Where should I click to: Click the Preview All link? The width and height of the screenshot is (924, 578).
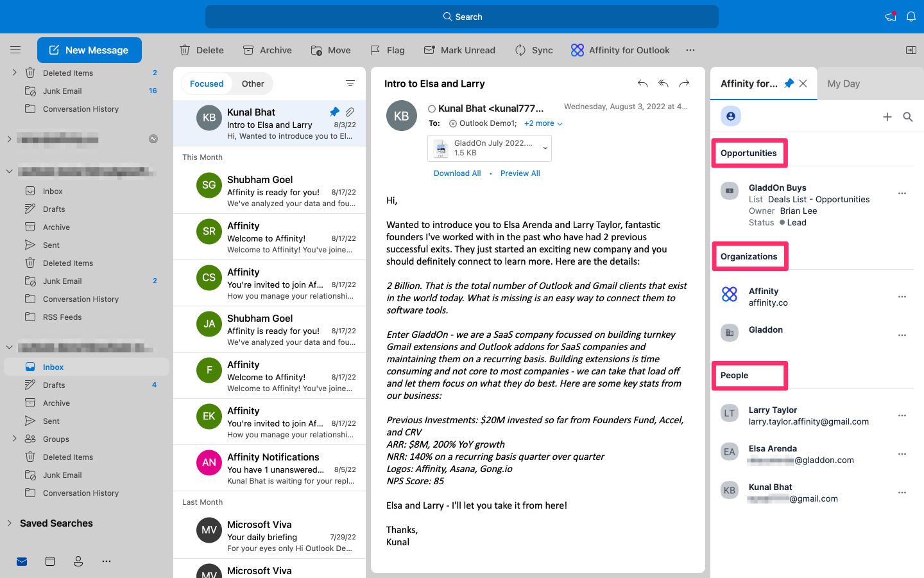tap(520, 173)
